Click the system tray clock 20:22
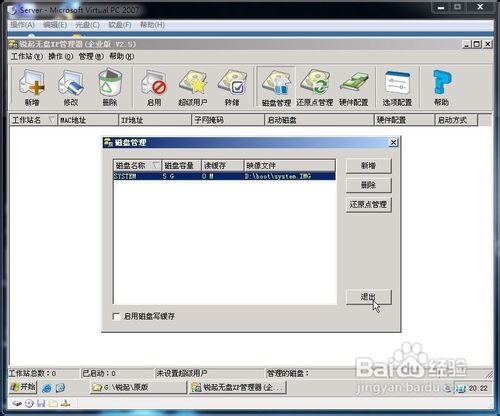 point(478,388)
